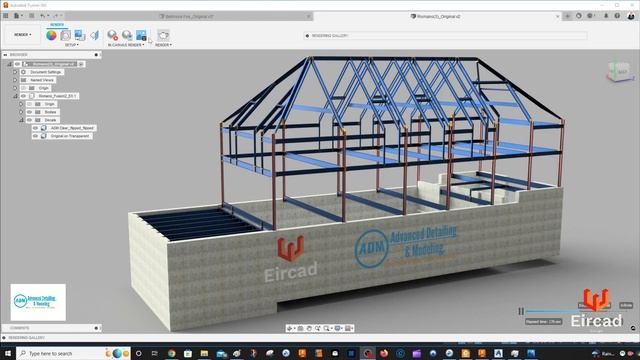Open the Appearance color wheel tool
The width and height of the screenshot is (640, 360).
[x=51, y=36]
